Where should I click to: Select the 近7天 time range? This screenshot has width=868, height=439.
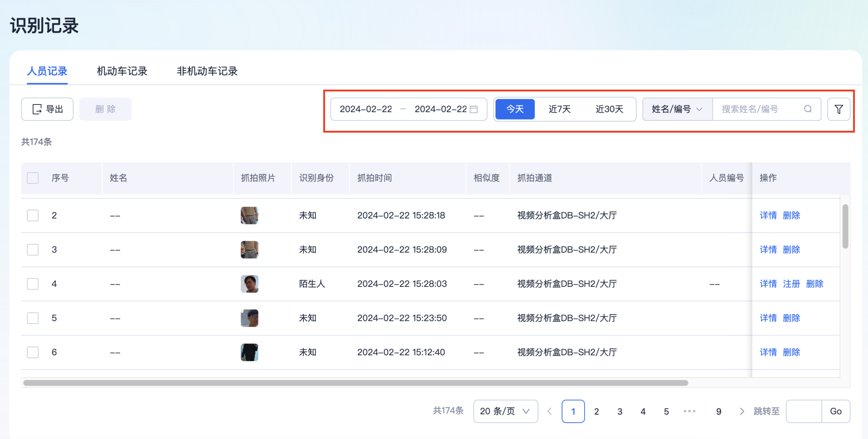tap(560, 109)
